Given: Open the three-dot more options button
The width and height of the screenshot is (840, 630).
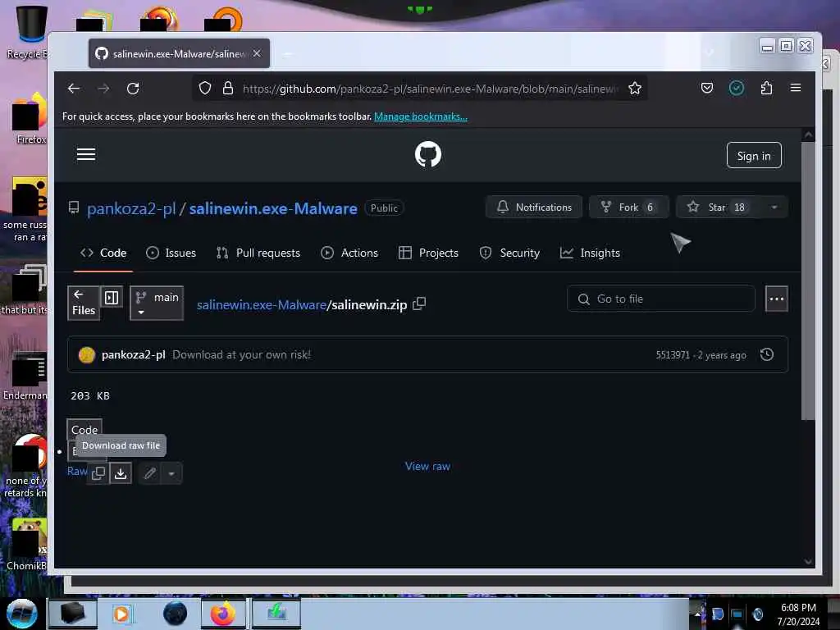Looking at the screenshot, I should coord(776,299).
